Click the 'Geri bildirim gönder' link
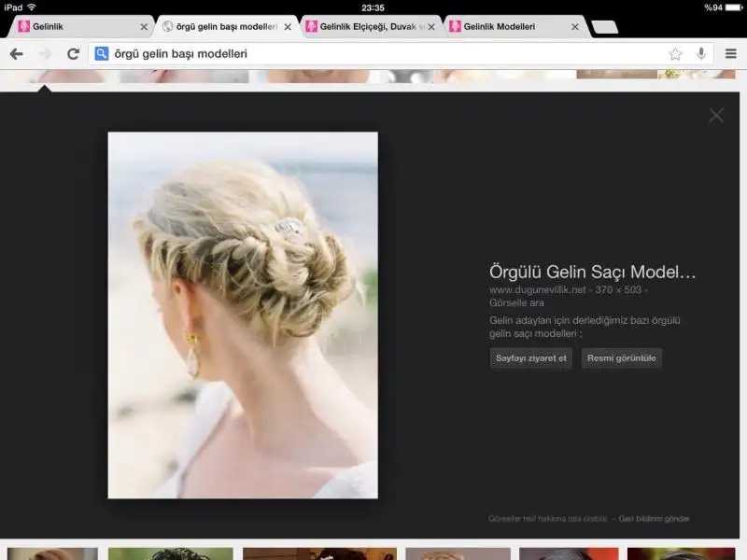The image size is (747, 560). 655,519
